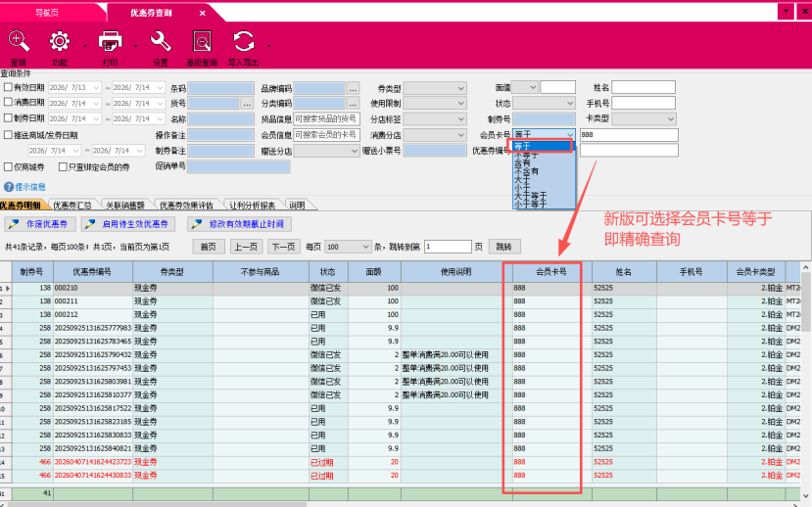Open the 设置 wrench icon
Screen dimensions: 812x507
pyautogui.click(x=161, y=41)
